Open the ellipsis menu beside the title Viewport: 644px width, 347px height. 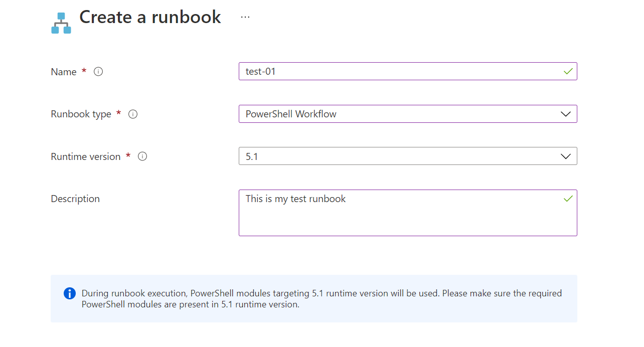(x=245, y=16)
